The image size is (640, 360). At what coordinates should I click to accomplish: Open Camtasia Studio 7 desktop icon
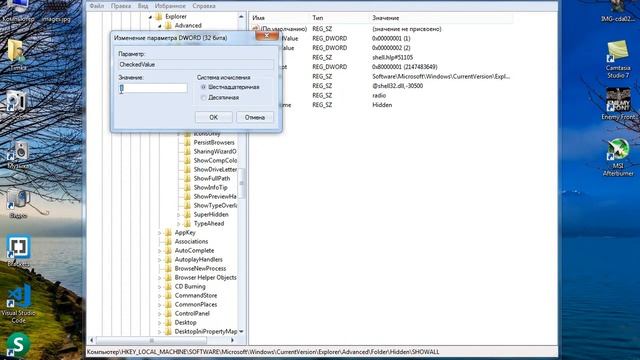tap(618, 51)
